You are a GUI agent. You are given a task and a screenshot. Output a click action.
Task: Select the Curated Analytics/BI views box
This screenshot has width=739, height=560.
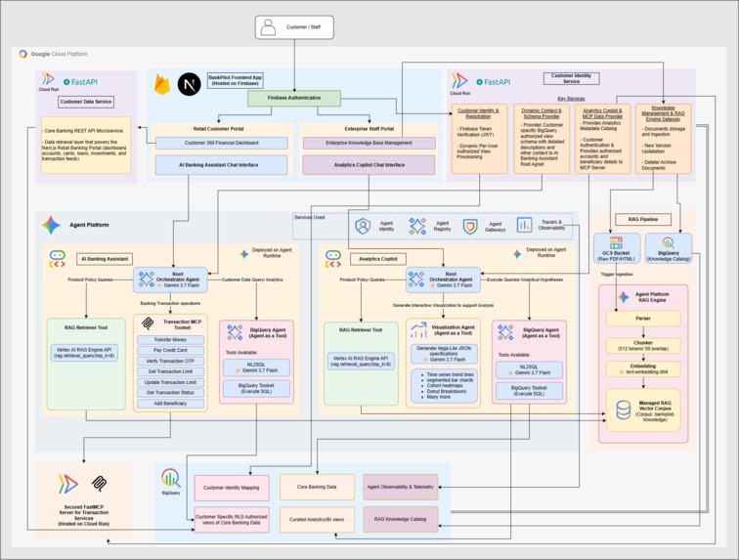coord(317,520)
